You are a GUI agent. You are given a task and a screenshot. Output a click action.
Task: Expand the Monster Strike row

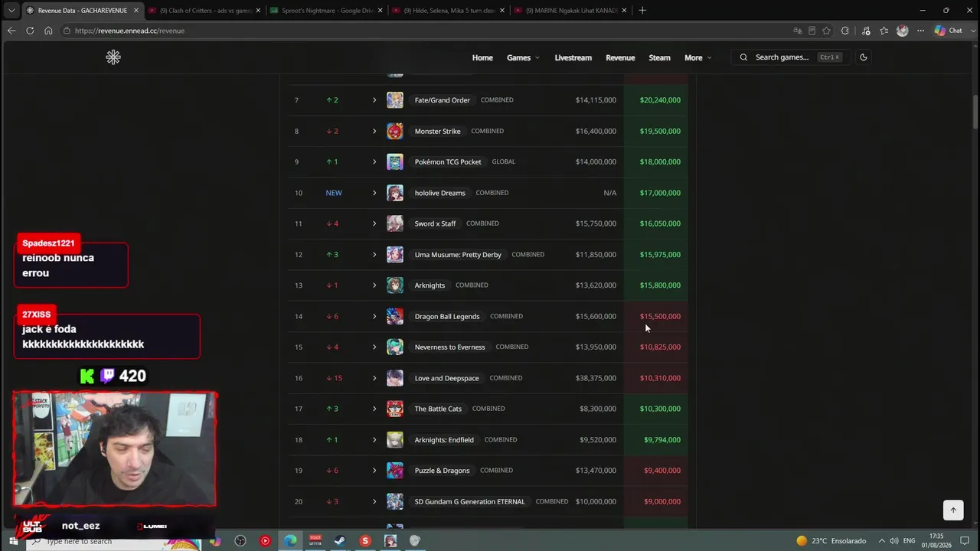[x=374, y=131]
